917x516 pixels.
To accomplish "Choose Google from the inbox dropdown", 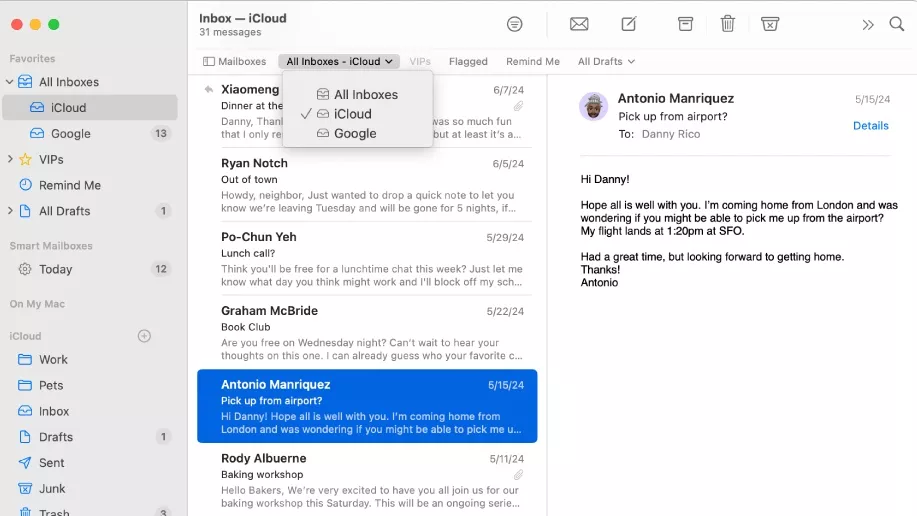I will [355, 133].
